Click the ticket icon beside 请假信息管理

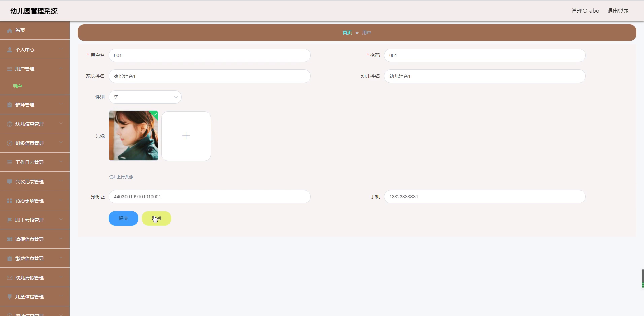tap(10, 239)
